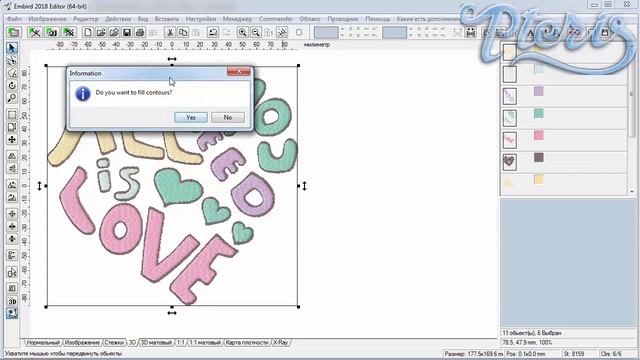Viewport: 640px width, 360px height.
Task: Select the magnifier zoom tool in left toolbar
Action: click(x=12, y=98)
